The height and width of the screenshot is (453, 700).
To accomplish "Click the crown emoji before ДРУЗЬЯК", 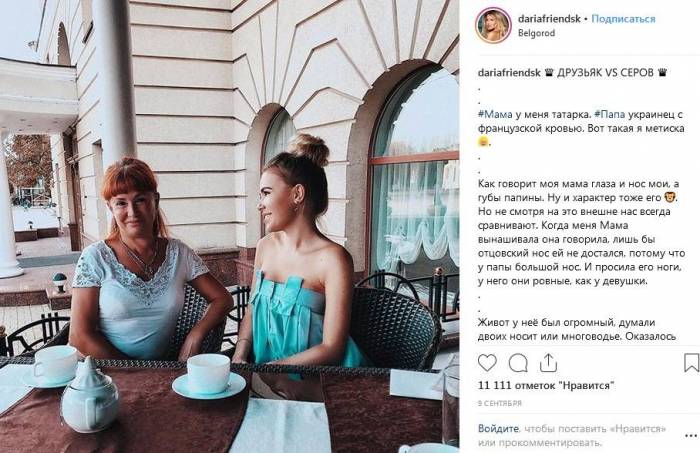I will coord(549,72).
